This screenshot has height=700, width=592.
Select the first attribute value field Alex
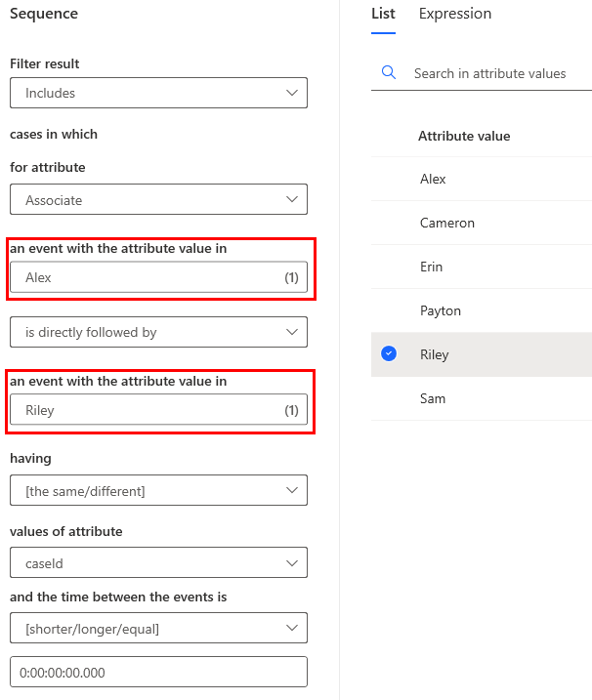click(x=158, y=277)
